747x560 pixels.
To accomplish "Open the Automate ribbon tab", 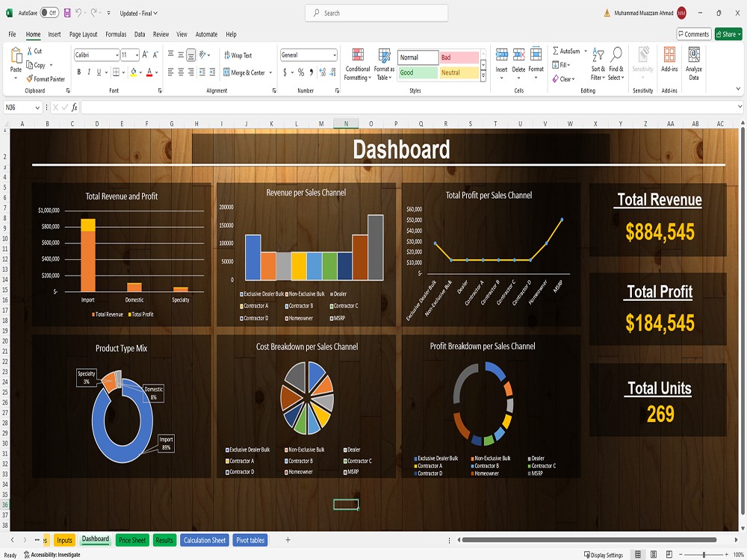I will [x=206, y=34].
